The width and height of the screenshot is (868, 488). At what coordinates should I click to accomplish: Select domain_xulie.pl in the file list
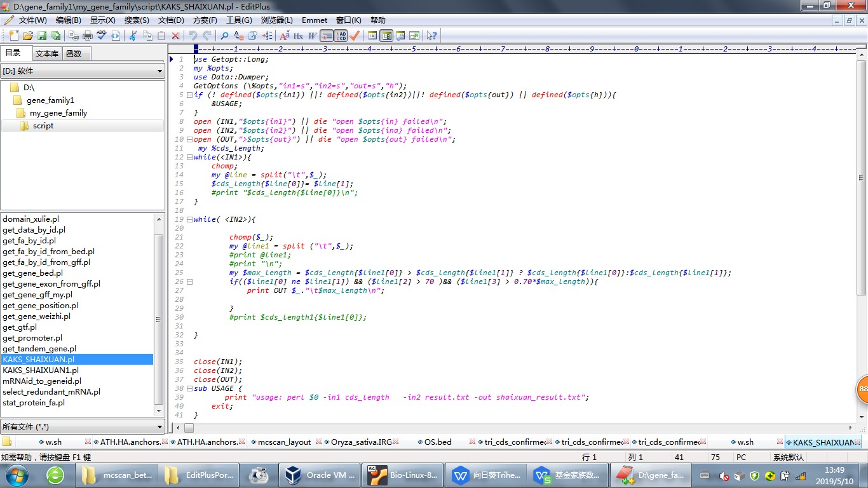[31, 219]
